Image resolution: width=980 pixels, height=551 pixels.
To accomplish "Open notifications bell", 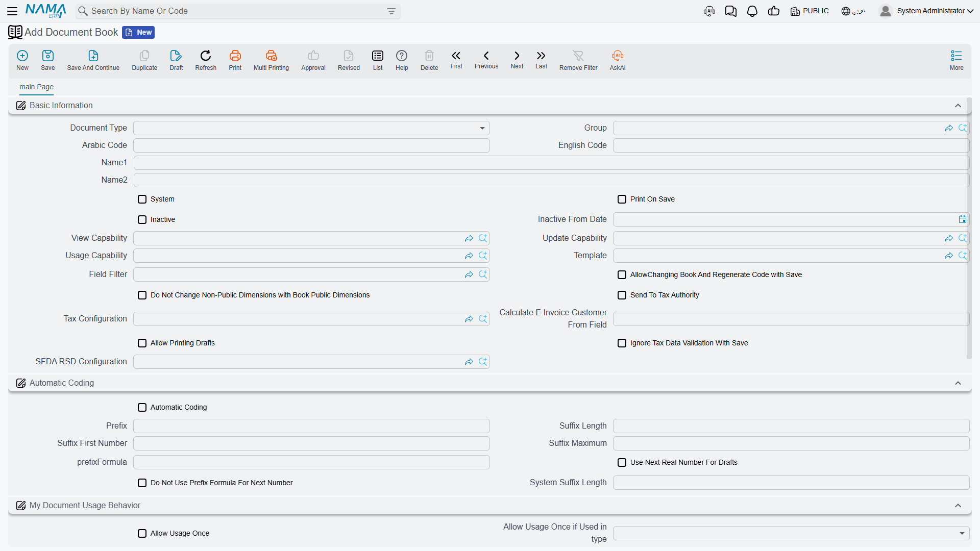I will (752, 11).
